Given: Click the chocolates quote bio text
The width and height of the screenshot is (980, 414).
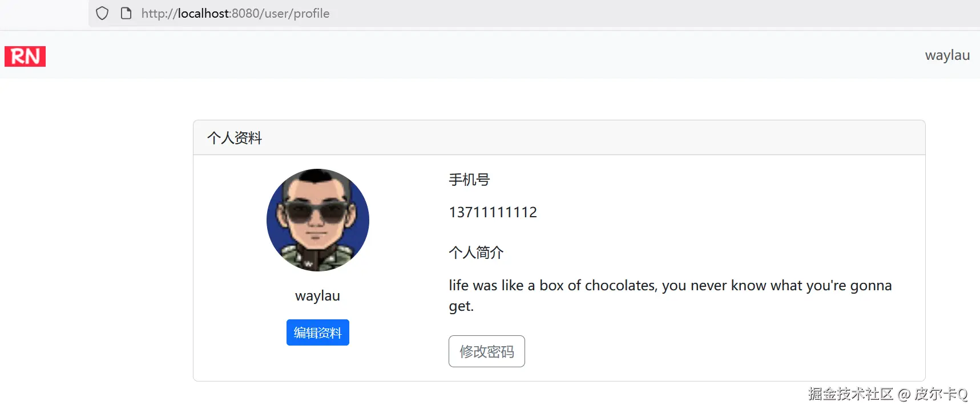Looking at the screenshot, I should pyautogui.click(x=670, y=295).
